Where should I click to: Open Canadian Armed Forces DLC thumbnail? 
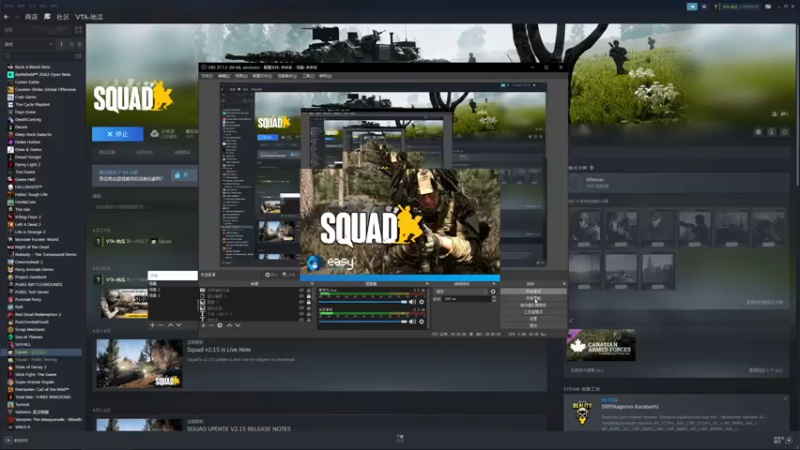click(x=601, y=345)
